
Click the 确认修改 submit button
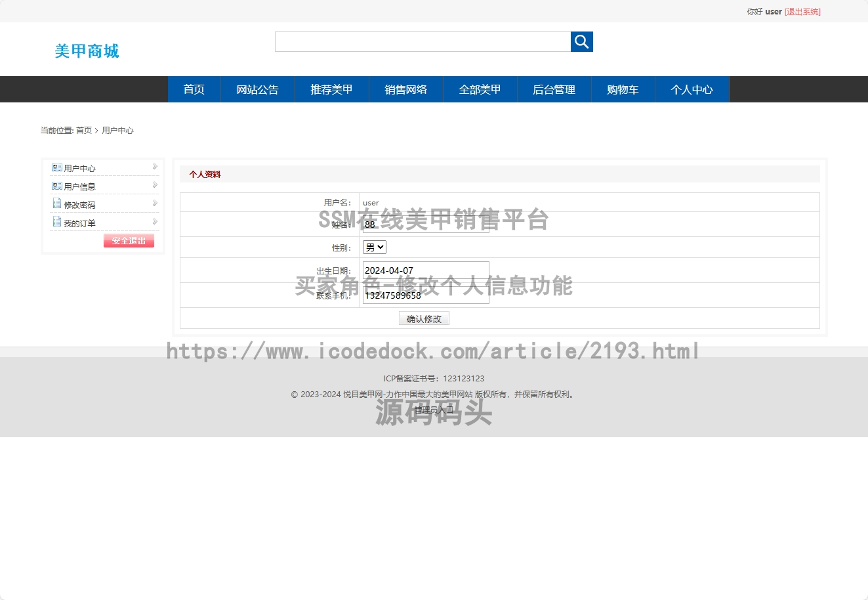pyautogui.click(x=424, y=318)
